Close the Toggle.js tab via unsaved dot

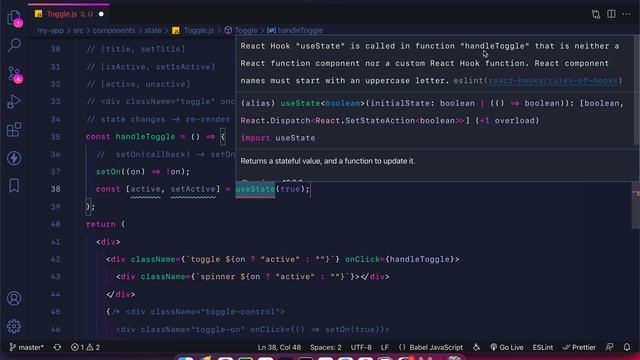(101, 14)
